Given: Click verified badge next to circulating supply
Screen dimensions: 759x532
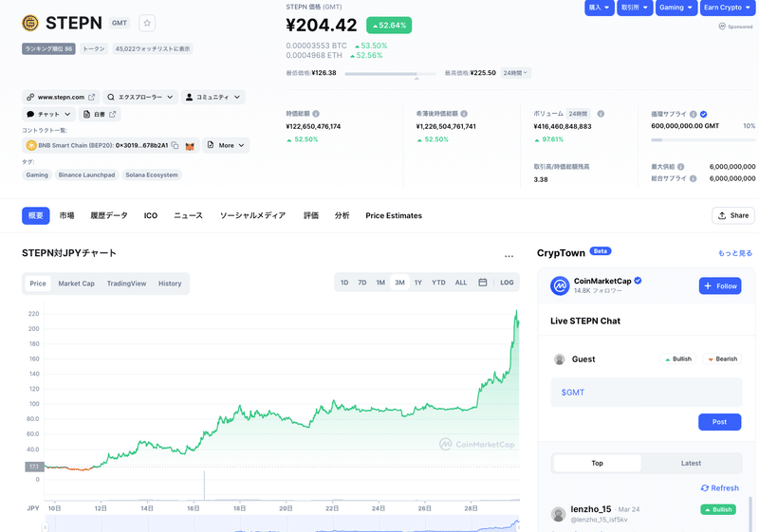Looking at the screenshot, I should point(703,114).
